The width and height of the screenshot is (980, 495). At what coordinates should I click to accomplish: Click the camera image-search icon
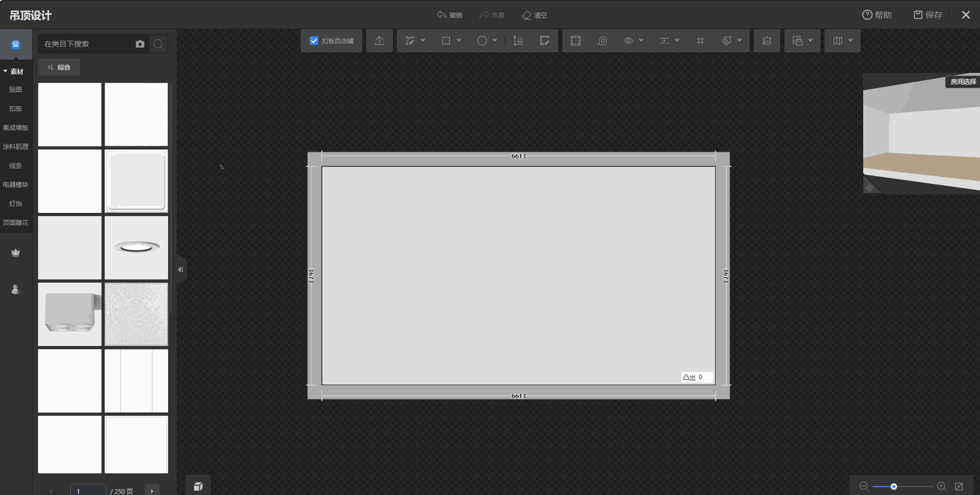[x=140, y=44]
